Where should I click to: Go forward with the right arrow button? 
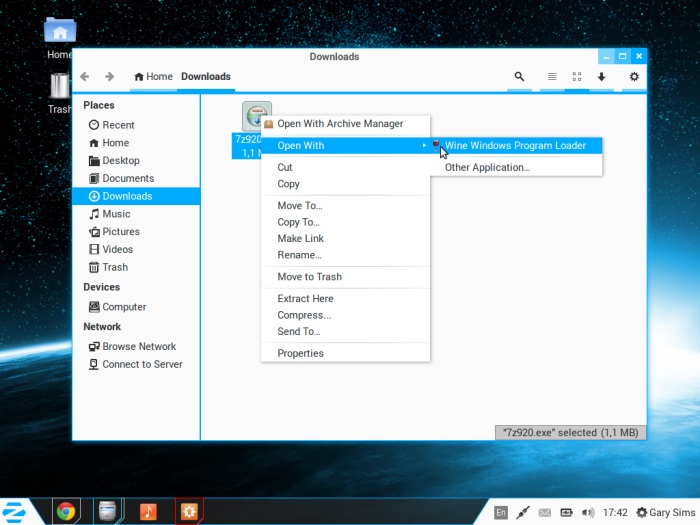[x=109, y=76]
